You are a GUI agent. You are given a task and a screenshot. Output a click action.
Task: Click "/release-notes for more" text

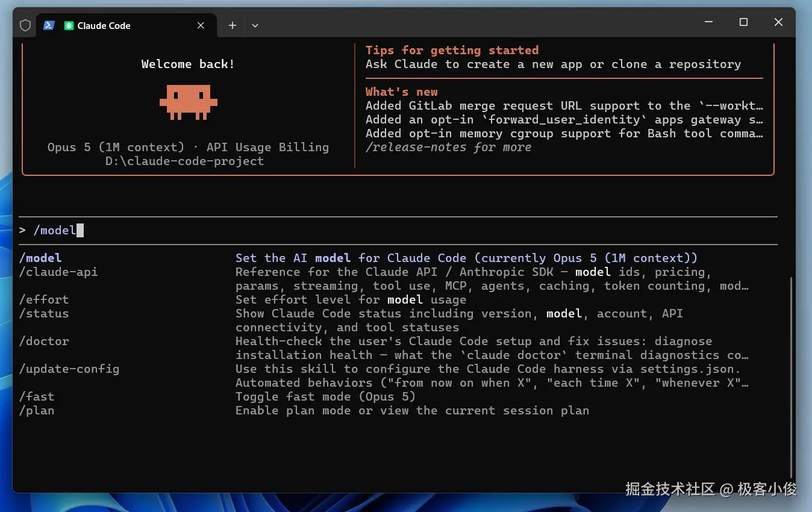(x=449, y=147)
